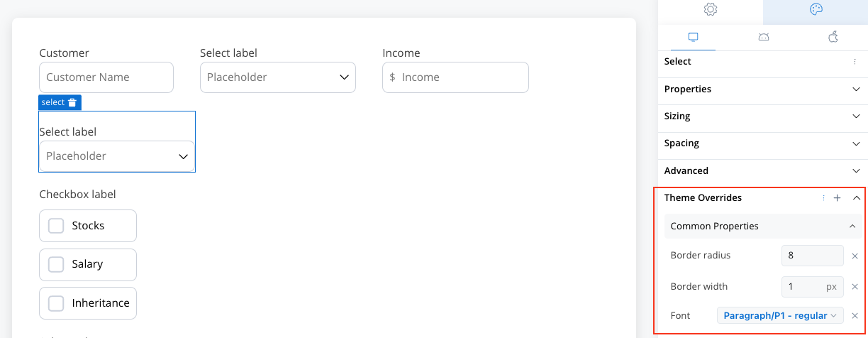Select the Android device icon
Screen dimensions: 868x338
764,38
